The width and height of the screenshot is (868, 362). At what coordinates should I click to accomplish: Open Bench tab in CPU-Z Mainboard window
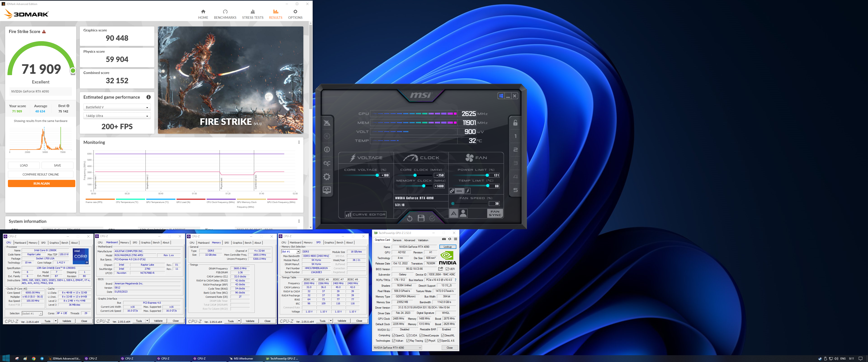pos(156,243)
